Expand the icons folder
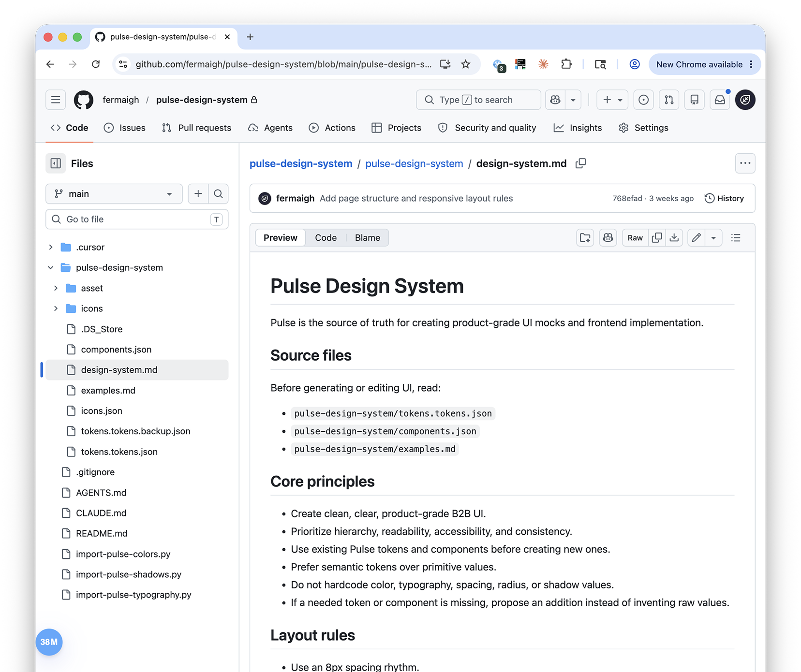Image resolution: width=801 pixels, height=672 pixels. [56, 308]
